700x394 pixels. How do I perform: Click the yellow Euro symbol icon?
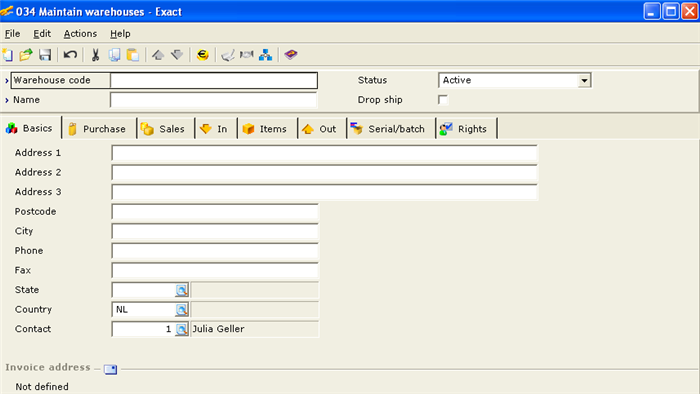point(203,55)
